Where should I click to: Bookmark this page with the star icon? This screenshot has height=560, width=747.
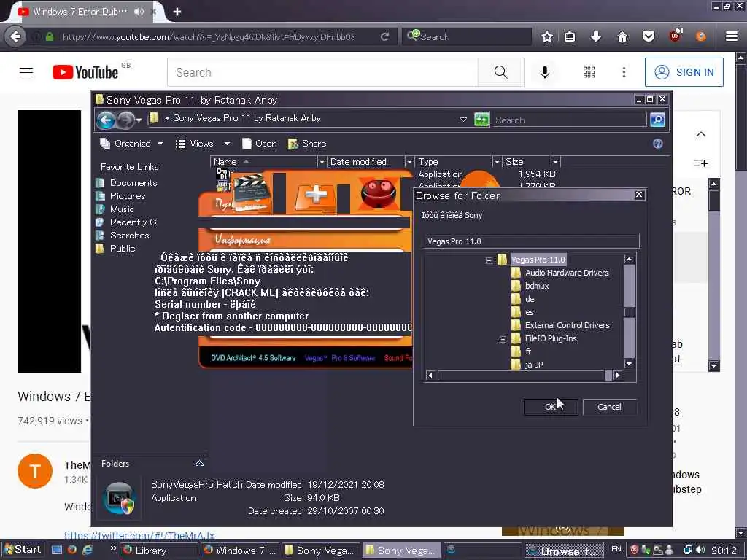[x=547, y=36]
